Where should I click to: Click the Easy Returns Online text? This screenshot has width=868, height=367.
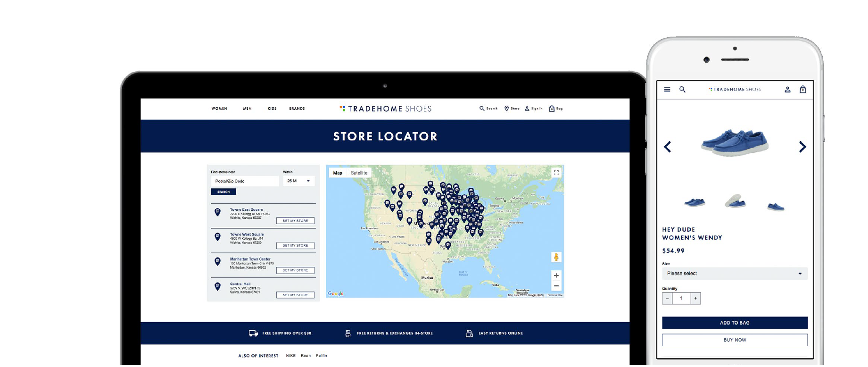(501, 334)
